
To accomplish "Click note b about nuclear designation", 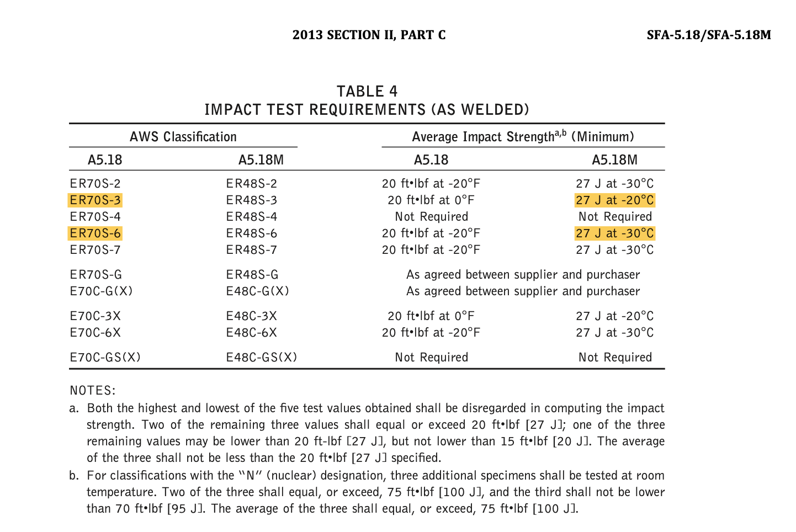I will [x=367, y=492].
